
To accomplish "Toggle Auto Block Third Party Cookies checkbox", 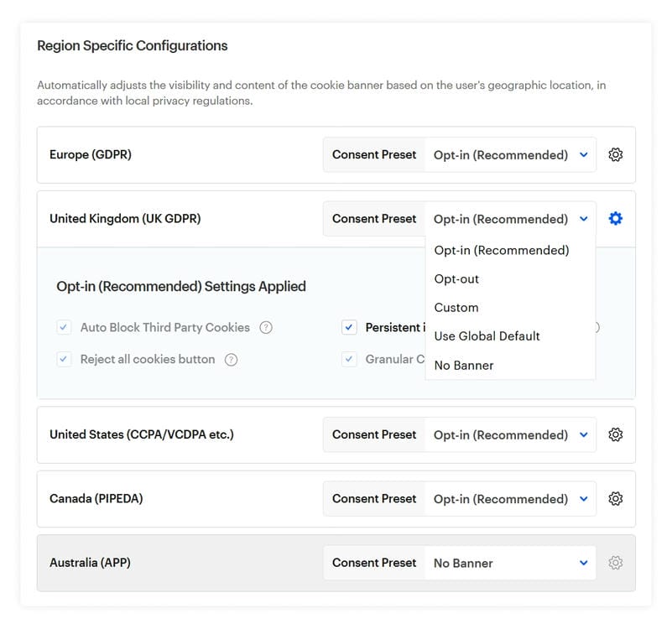I will point(64,327).
